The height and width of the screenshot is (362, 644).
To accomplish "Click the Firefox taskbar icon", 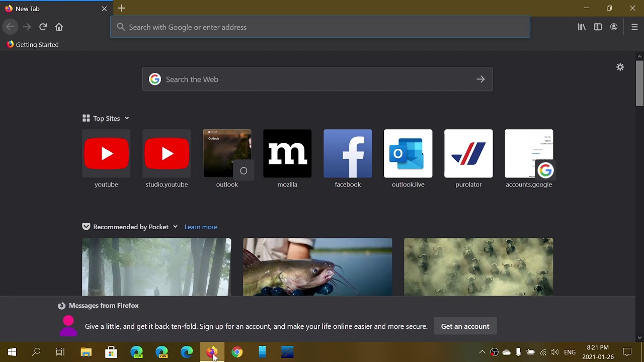I will coord(212,352).
